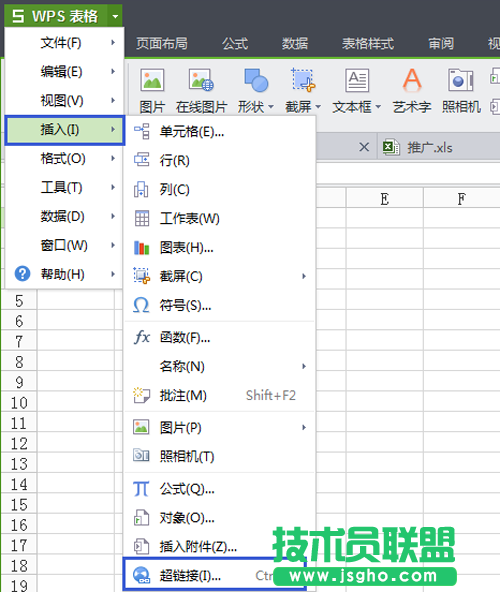Choose 列(C) to insert a column
This screenshot has height=592, width=500.
click(x=220, y=189)
